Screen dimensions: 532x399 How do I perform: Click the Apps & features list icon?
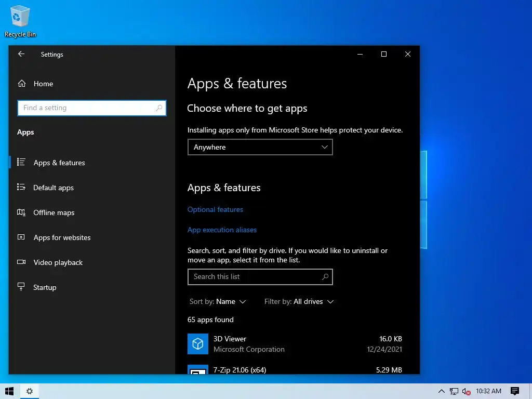point(21,162)
